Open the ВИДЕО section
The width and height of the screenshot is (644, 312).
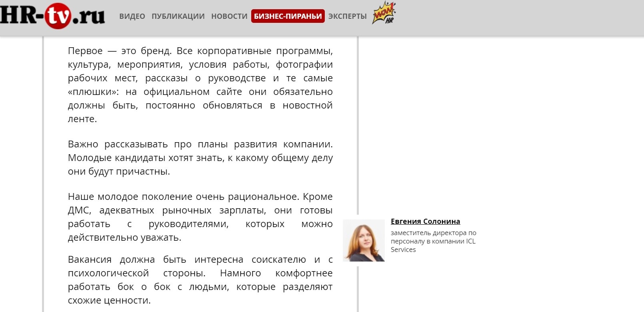pos(132,16)
